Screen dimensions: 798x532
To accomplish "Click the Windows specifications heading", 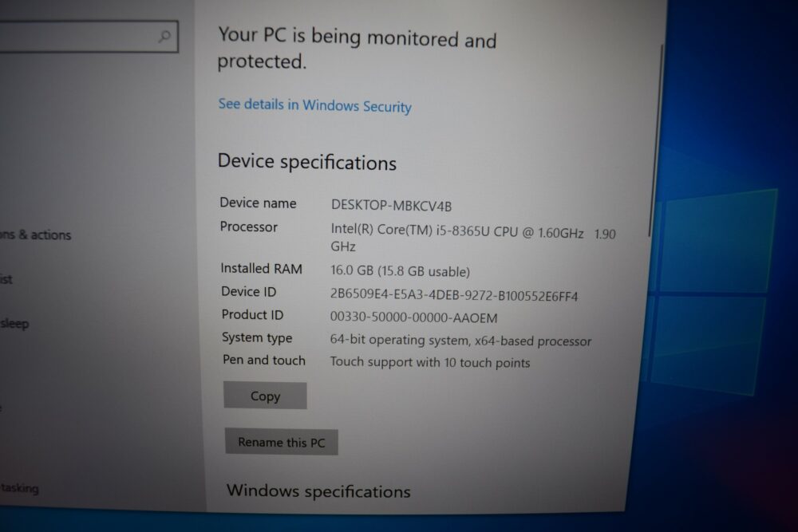I will click(318, 491).
